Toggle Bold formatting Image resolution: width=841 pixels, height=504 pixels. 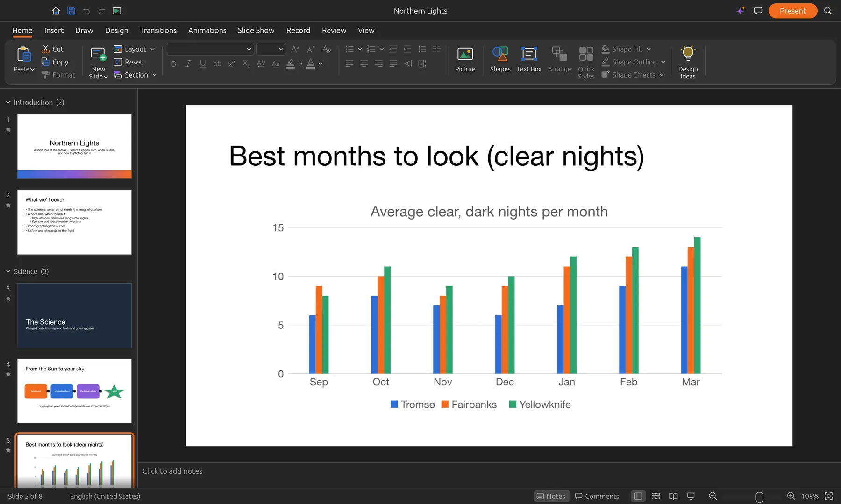173,64
